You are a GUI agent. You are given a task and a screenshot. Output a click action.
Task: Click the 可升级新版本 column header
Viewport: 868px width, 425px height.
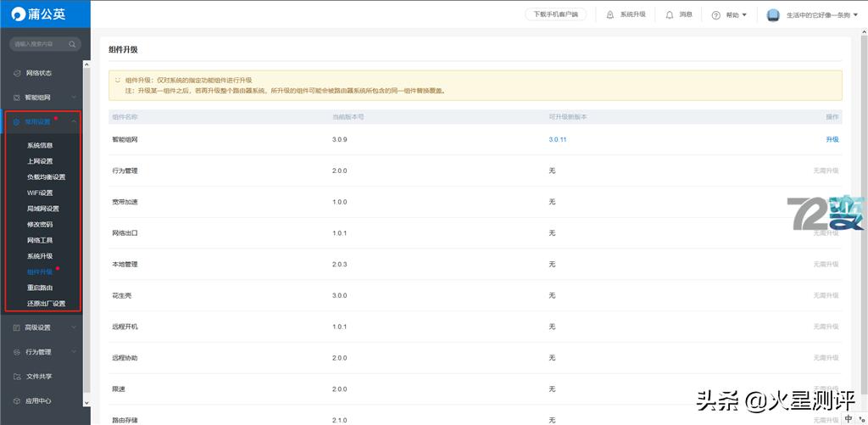(568, 117)
